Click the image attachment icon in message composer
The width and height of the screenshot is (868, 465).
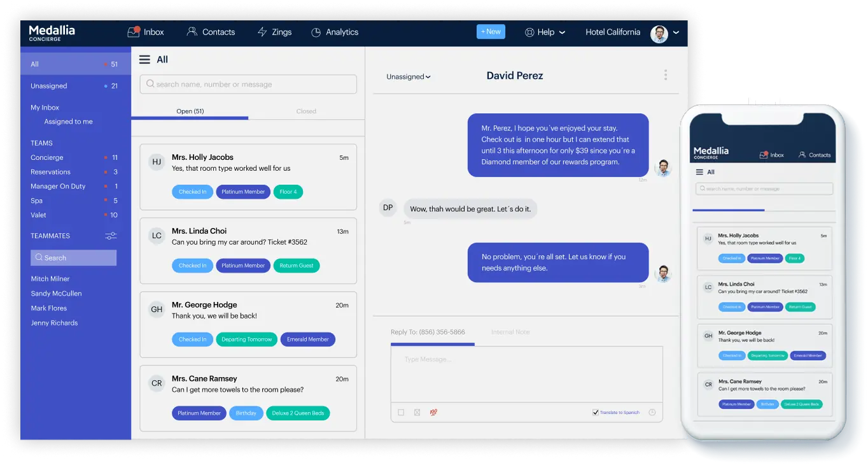pyautogui.click(x=417, y=412)
